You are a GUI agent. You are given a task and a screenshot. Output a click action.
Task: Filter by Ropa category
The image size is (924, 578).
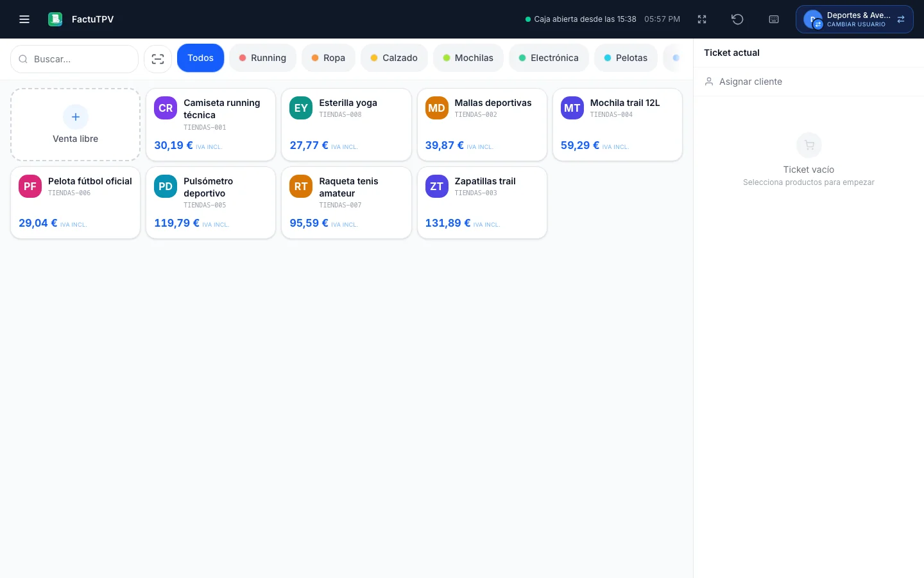pos(329,58)
